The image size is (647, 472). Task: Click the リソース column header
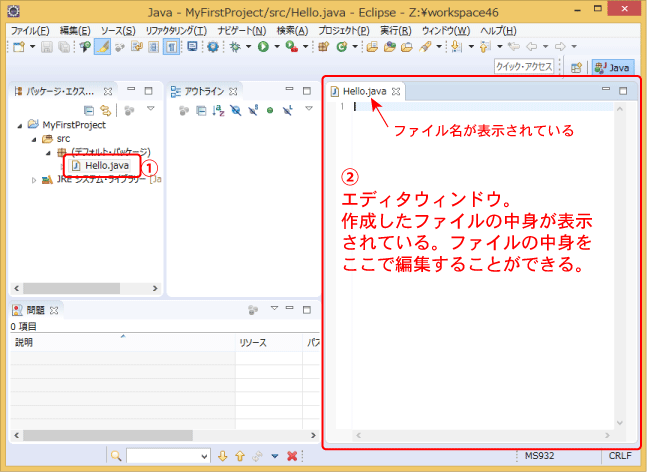click(269, 342)
